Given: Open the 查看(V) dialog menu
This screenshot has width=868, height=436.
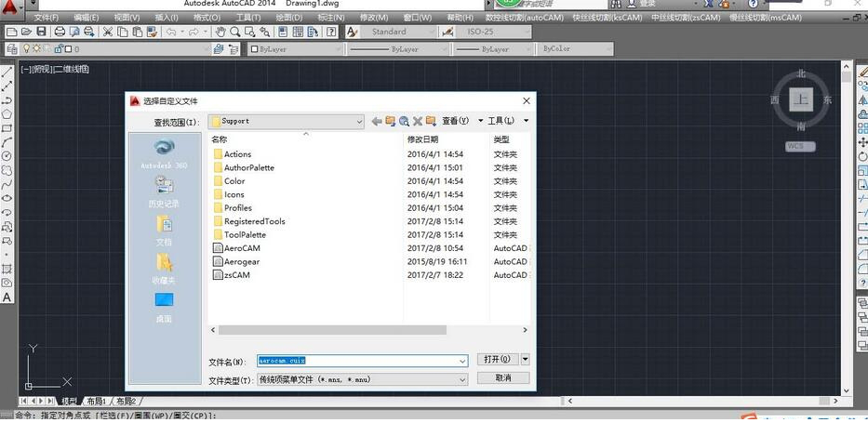Looking at the screenshot, I should tap(456, 121).
